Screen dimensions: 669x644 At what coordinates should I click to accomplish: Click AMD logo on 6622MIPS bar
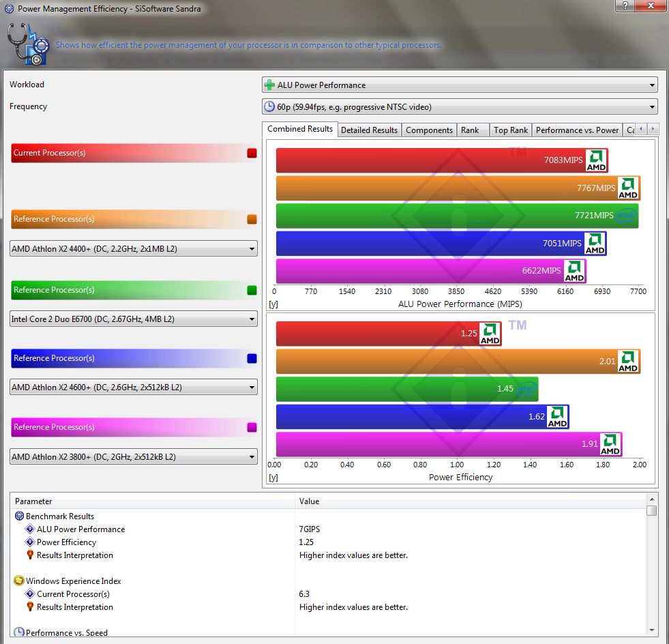(574, 271)
